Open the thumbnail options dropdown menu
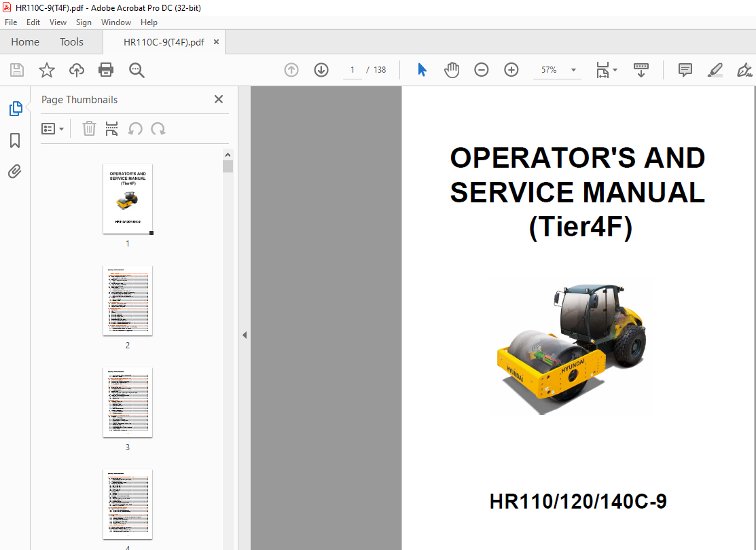The width and height of the screenshot is (756, 550). click(52, 129)
